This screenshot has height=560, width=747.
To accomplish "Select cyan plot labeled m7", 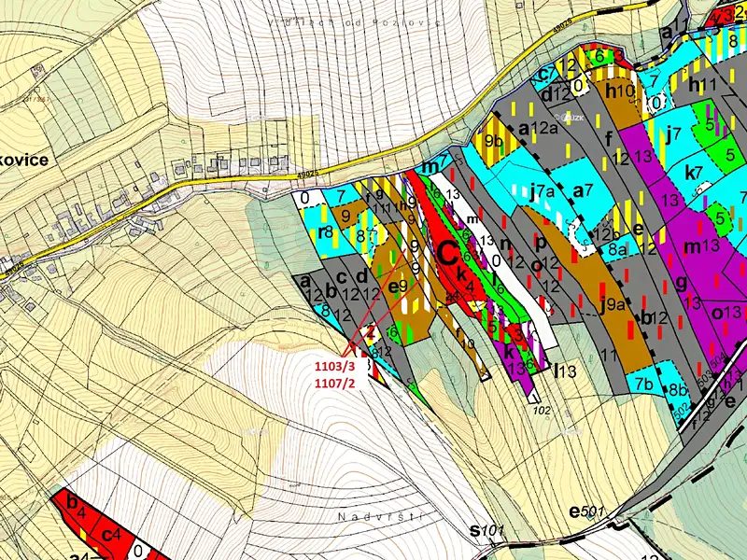I will [x=434, y=167].
